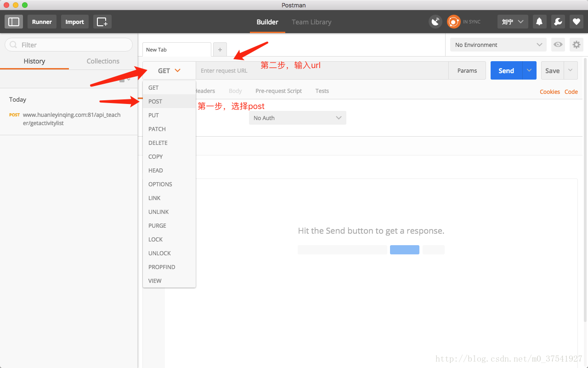This screenshot has width=588, height=368.
Task: Select PUT from method list
Action: pos(169,115)
